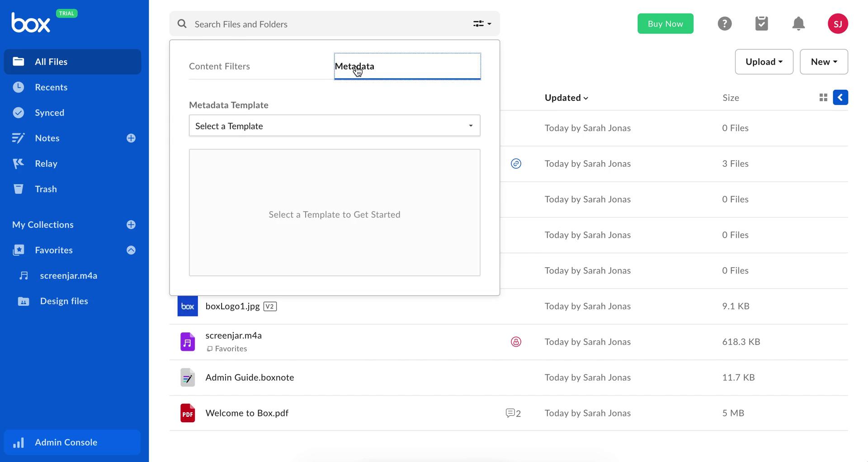Add a new note with plus icon
This screenshot has width=868, height=462.
pos(131,138)
